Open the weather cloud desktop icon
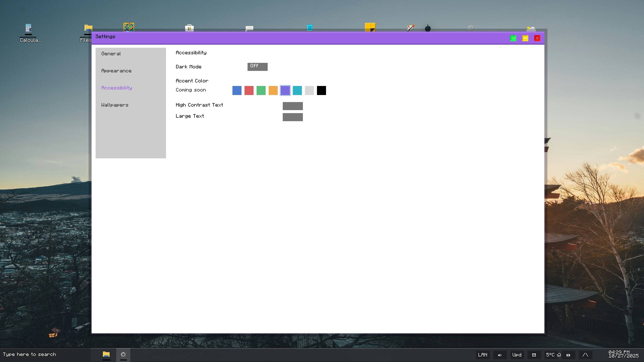This screenshot has width=644, height=362. coord(531,28)
